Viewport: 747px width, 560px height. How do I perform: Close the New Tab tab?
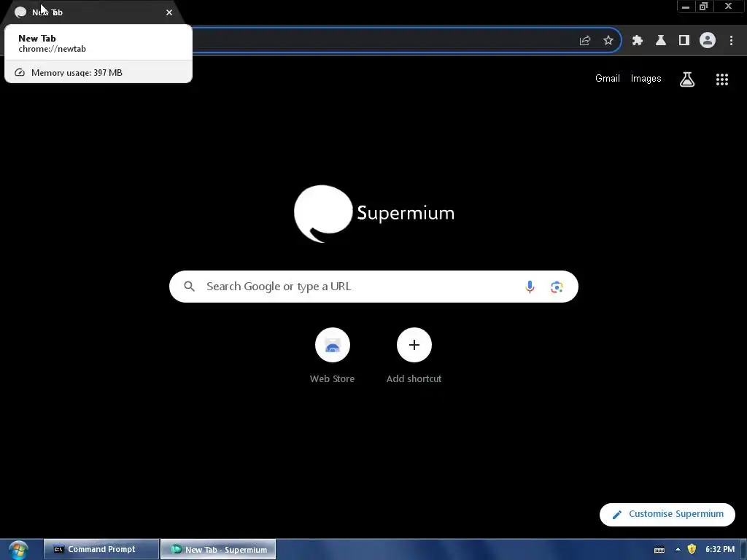pos(169,12)
